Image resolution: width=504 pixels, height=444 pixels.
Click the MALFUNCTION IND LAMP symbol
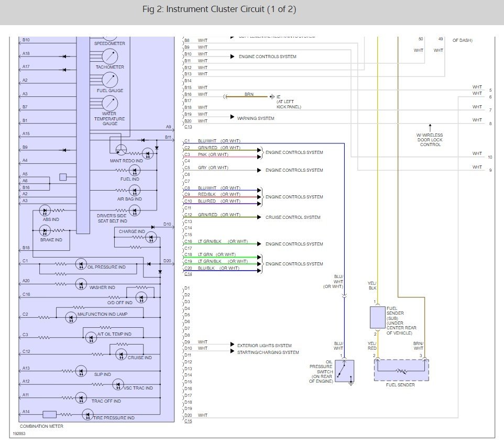click(x=71, y=317)
